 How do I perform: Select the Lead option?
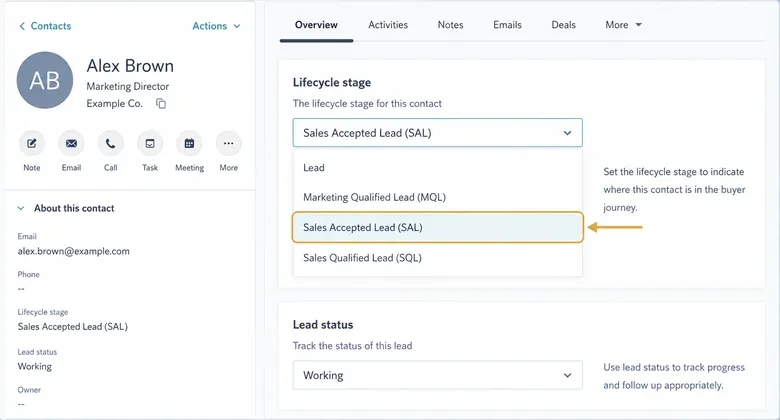click(437, 168)
